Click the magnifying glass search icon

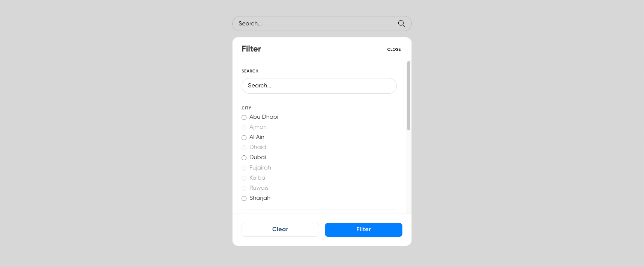click(401, 24)
